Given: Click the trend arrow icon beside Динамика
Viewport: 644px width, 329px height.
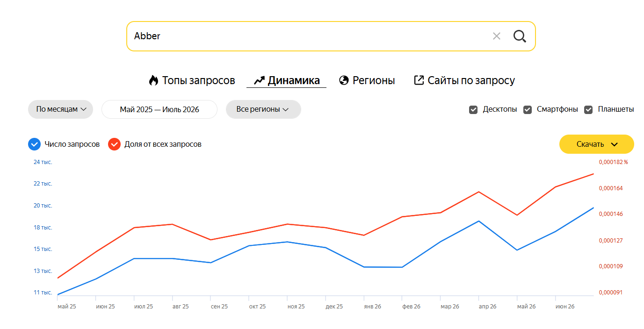Looking at the screenshot, I should [x=259, y=80].
